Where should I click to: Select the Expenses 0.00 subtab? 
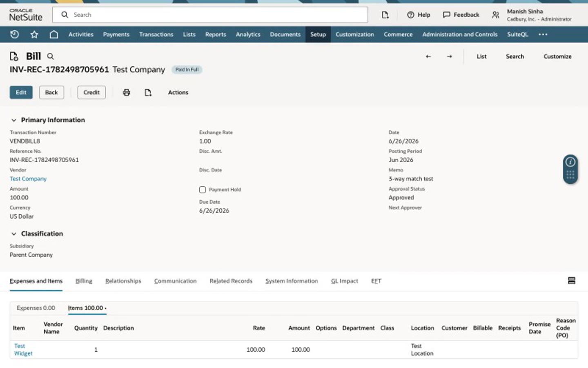[36, 308]
